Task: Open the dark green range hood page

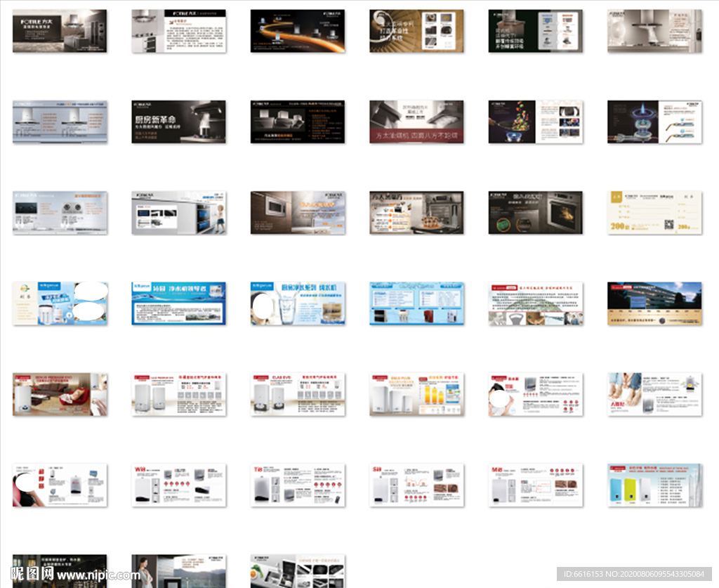Action: (x=536, y=31)
